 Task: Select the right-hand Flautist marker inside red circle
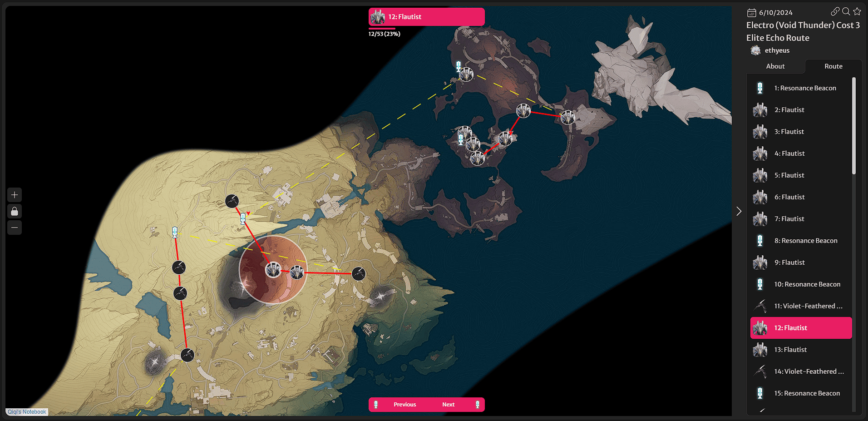coord(297,272)
